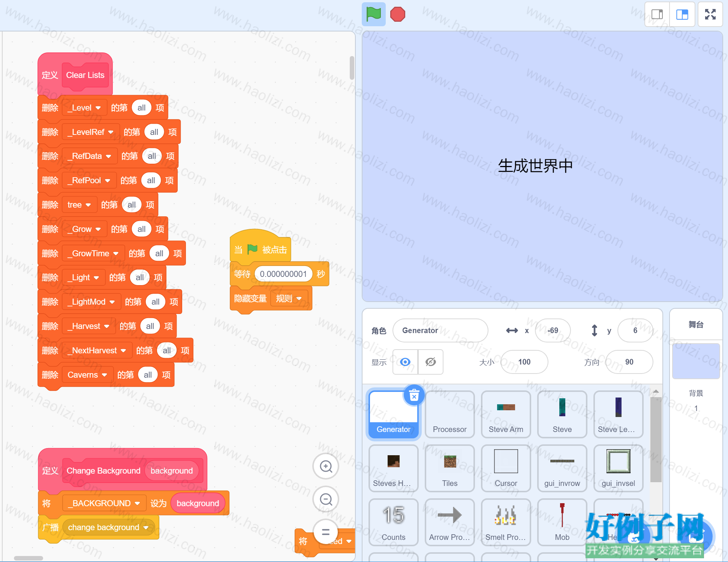The width and height of the screenshot is (728, 562).
Task: Hide the sprite using crossed-eye icon
Action: (431, 362)
